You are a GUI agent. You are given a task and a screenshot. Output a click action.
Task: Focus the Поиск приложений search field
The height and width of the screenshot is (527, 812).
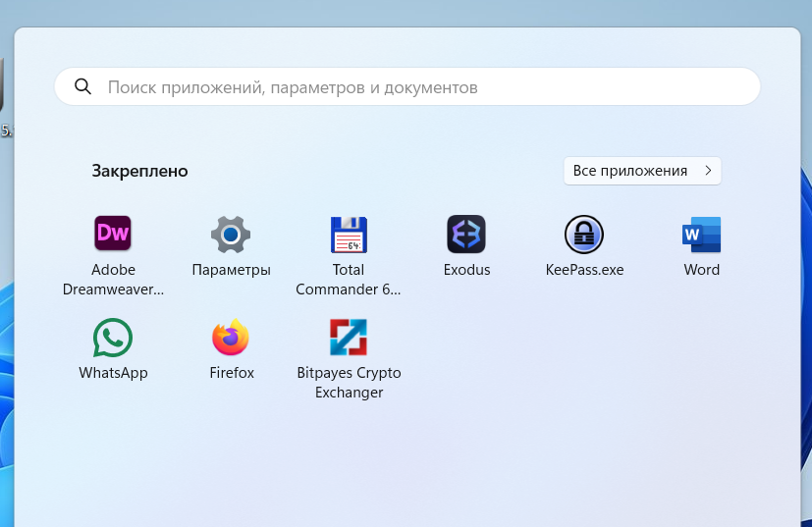click(x=407, y=86)
